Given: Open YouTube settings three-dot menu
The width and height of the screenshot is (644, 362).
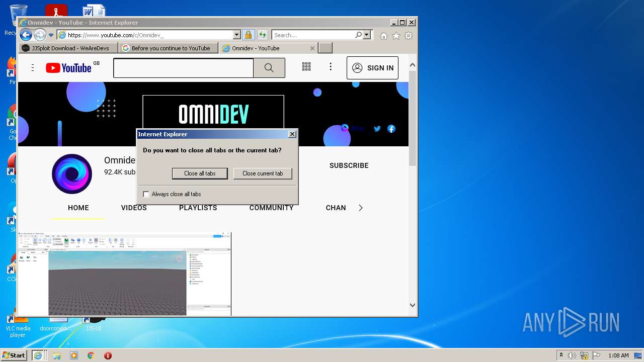Looking at the screenshot, I should tap(331, 67).
